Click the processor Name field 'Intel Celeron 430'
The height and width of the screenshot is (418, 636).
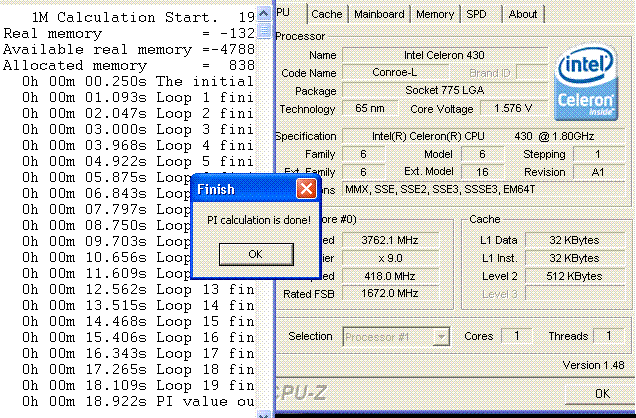tap(445, 55)
